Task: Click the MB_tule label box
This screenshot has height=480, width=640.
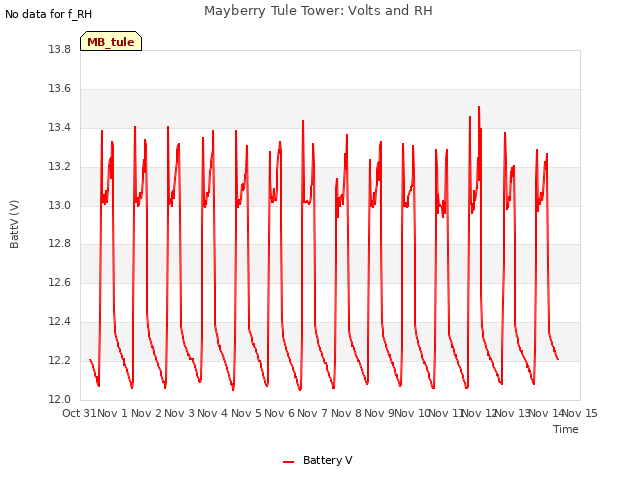Action: [x=111, y=41]
